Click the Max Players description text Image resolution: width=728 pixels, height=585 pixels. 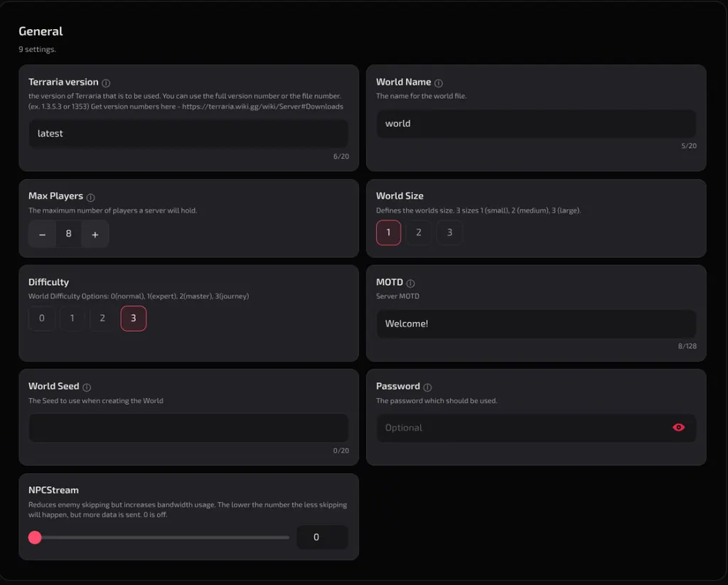(x=113, y=210)
